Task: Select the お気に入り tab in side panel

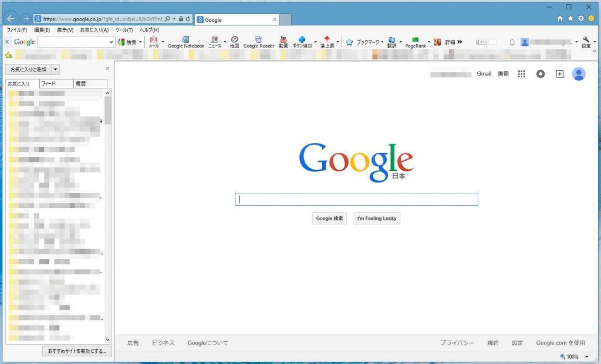Action: [x=22, y=83]
